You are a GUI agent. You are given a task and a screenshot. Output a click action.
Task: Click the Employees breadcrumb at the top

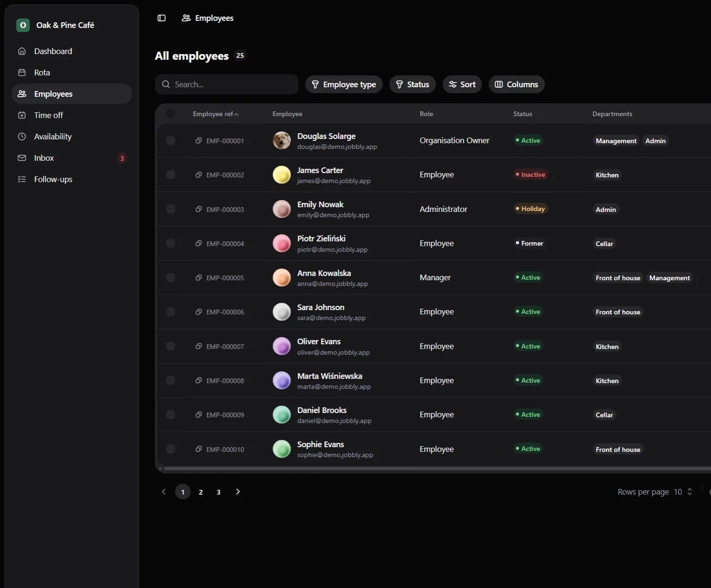[x=208, y=18]
